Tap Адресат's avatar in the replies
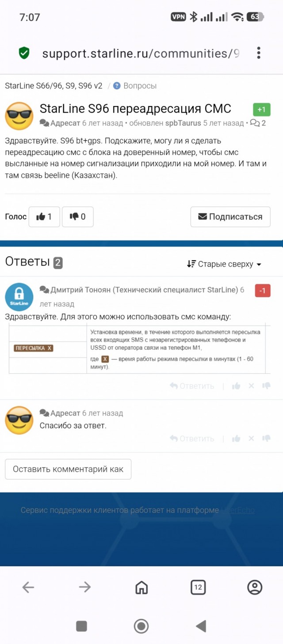Viewport: 283px width, 644px height. pos(19,421)
